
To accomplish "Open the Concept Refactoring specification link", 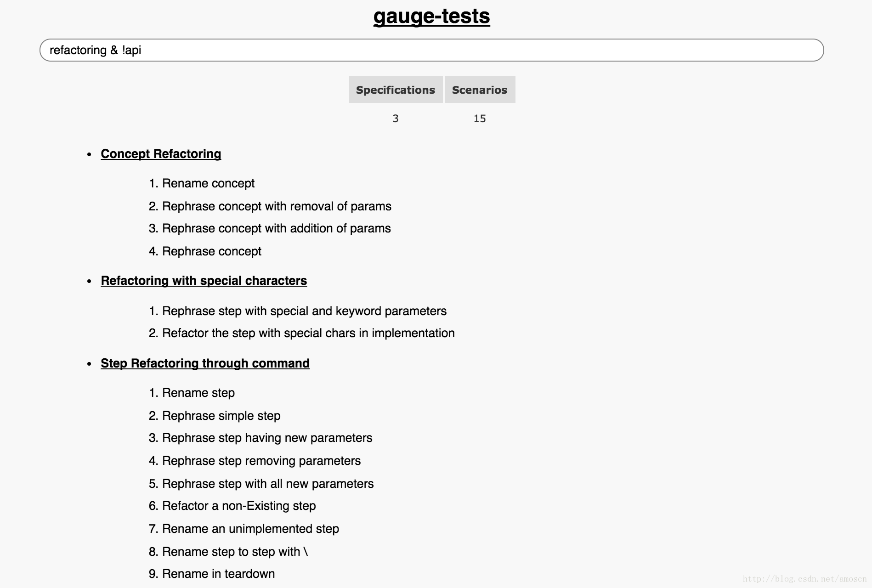I will point(161,154).
